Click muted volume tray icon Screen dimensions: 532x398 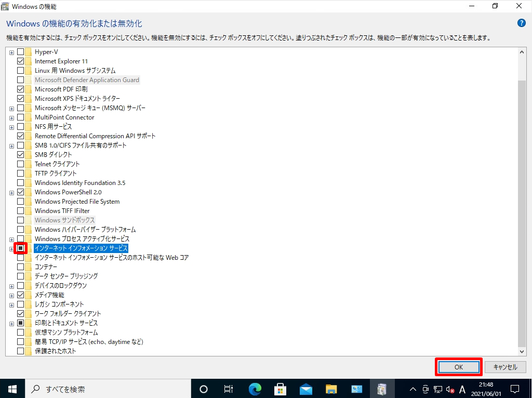pyautogui.click(x=450, y=389)
